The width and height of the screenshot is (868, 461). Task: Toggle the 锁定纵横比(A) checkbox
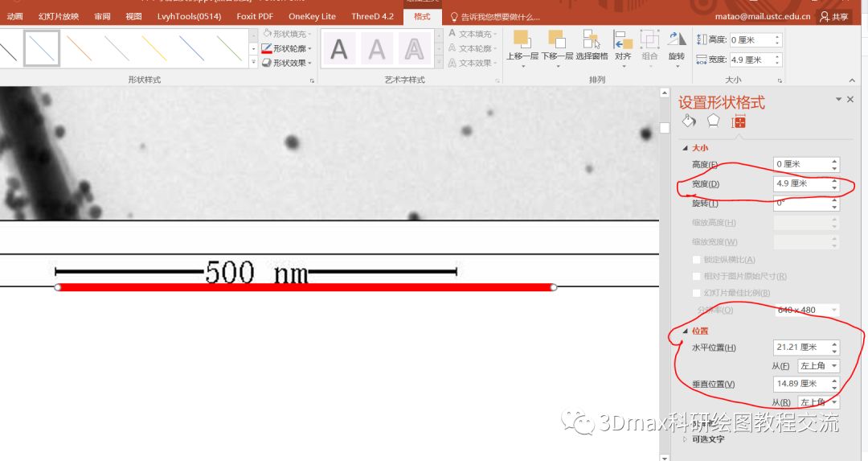[x=697, y=259]
